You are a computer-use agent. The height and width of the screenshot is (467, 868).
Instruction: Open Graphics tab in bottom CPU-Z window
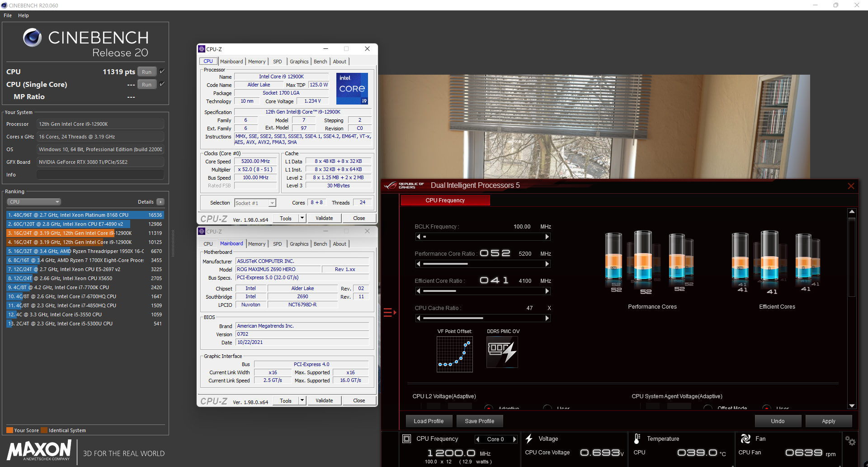299,244
